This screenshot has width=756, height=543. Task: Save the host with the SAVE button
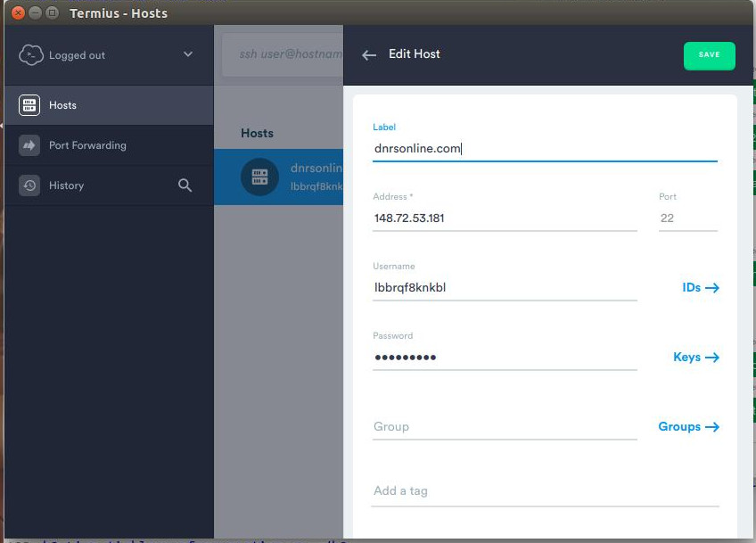(x=710, y=55)
